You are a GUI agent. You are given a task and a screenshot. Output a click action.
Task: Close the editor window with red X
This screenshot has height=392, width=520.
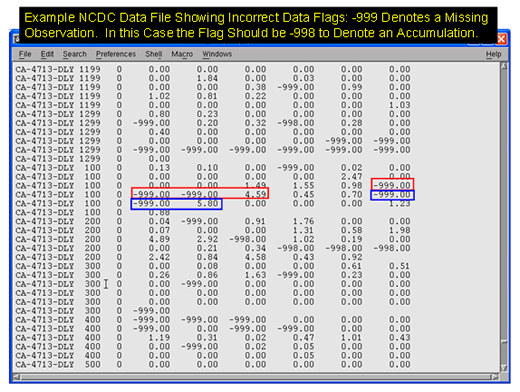(x=501, y=39)
